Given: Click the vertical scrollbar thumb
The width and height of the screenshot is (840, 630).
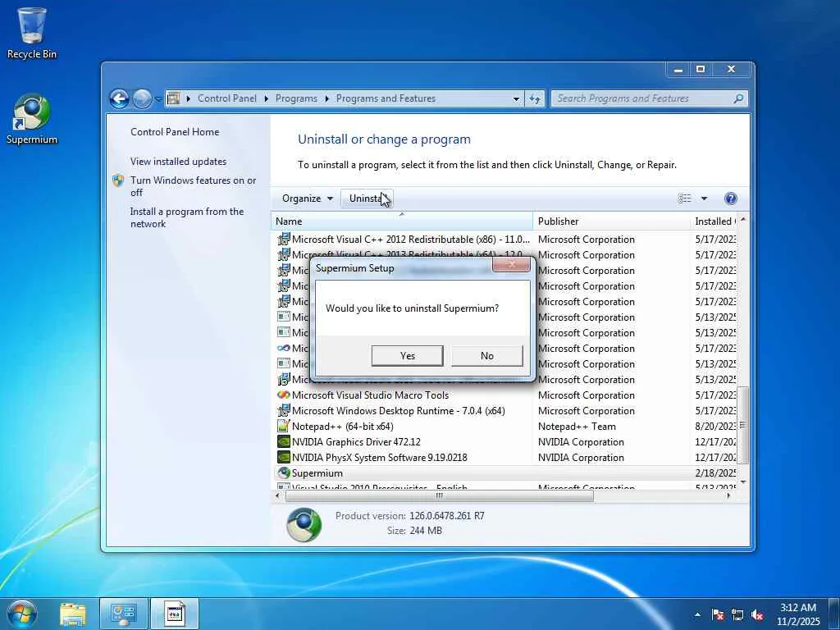Looking at the screenshot, I should 742,425.
